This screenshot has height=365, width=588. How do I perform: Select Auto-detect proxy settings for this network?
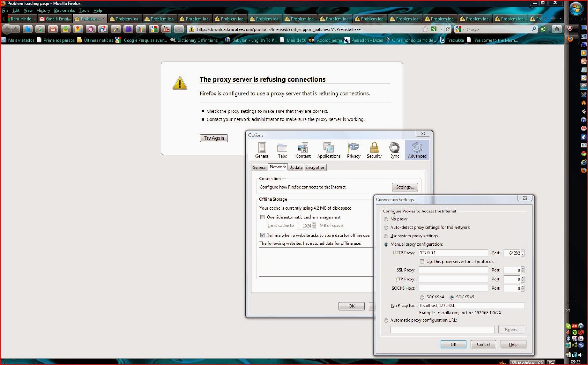386,228
